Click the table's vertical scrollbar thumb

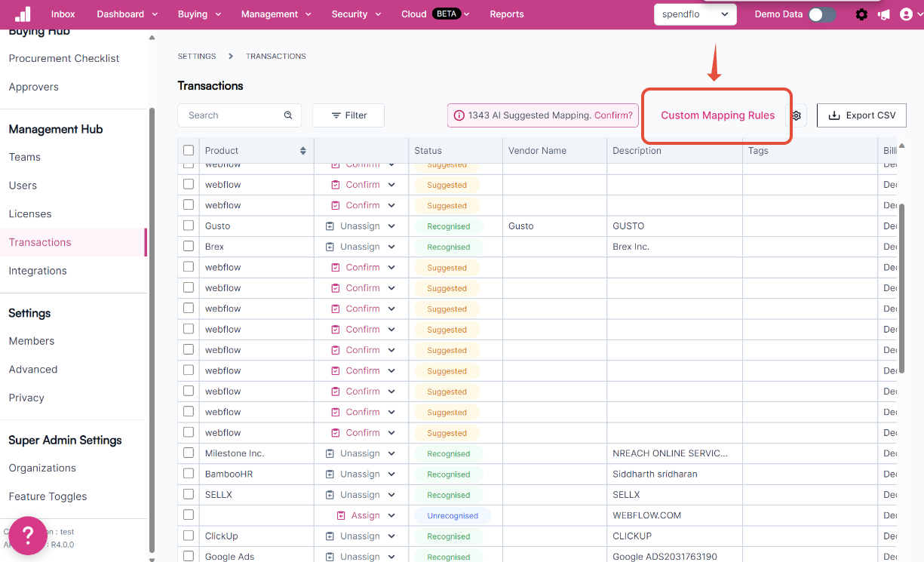(902, 287)
